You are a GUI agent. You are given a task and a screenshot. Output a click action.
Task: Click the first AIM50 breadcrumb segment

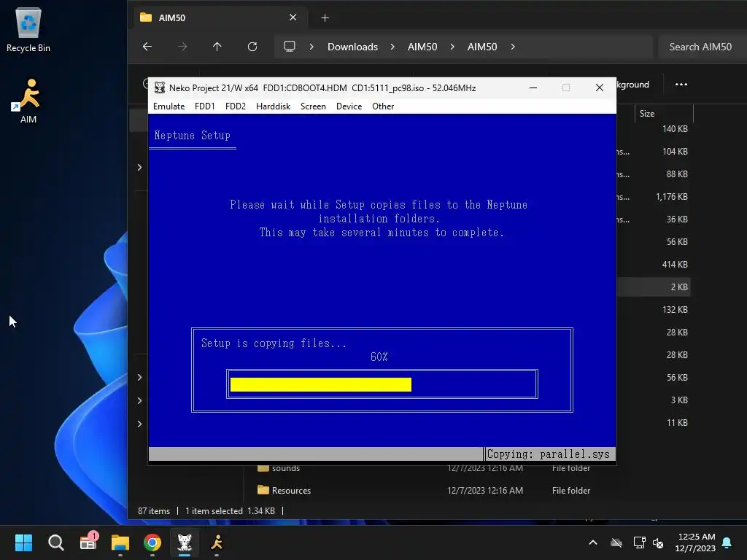422,47
